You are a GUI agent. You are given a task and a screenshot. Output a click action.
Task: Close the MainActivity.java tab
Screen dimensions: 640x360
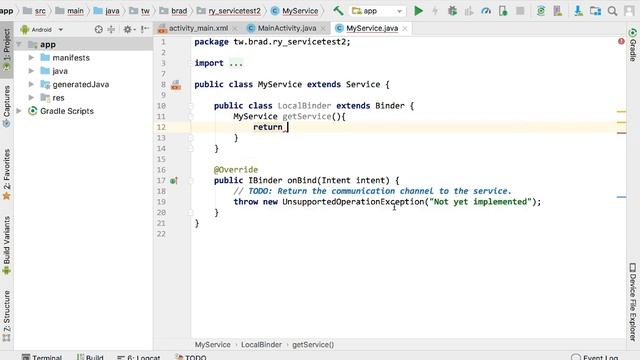tap(323, 29)
